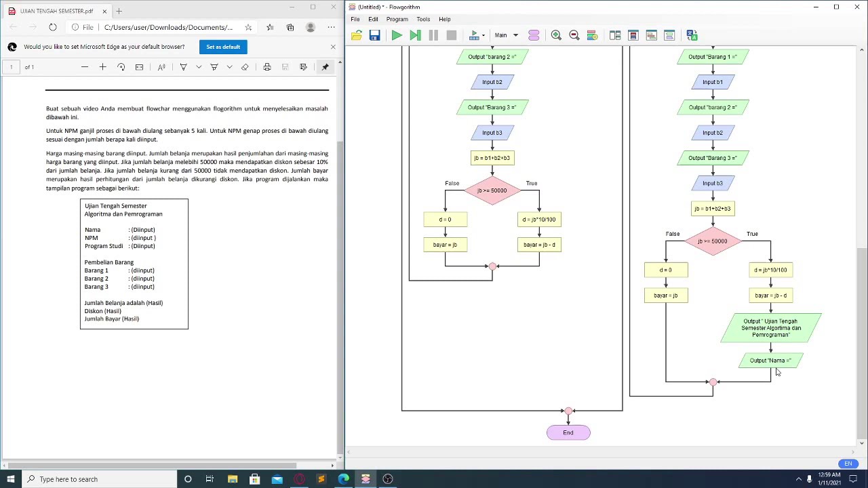Viewport: 868px width, 488px height.
Task: Open the Edge Favorites list icon
Action: [270, 27]
